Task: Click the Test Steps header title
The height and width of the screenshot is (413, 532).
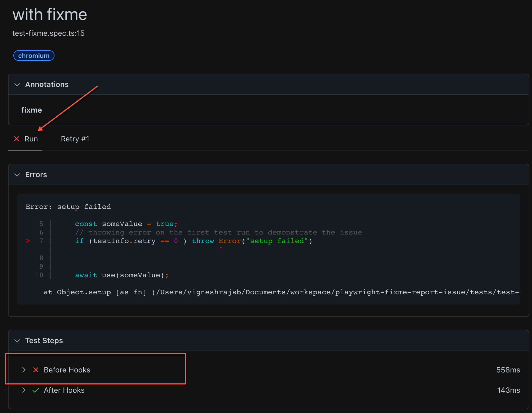Action: [44, 341]
